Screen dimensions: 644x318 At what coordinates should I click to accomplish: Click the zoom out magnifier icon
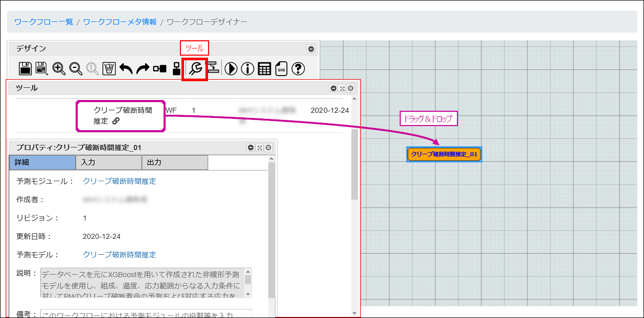point(76,69)
